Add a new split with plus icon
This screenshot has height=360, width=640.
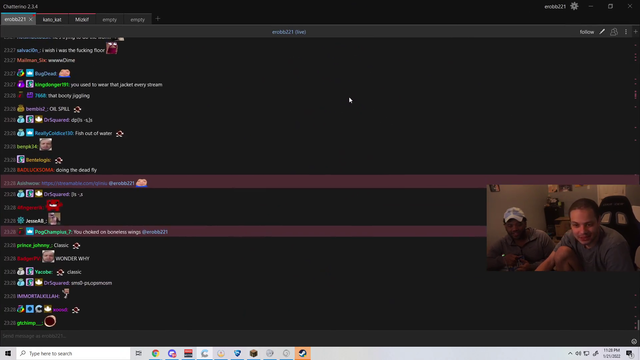pyautogui.click(x=636, y=32)
